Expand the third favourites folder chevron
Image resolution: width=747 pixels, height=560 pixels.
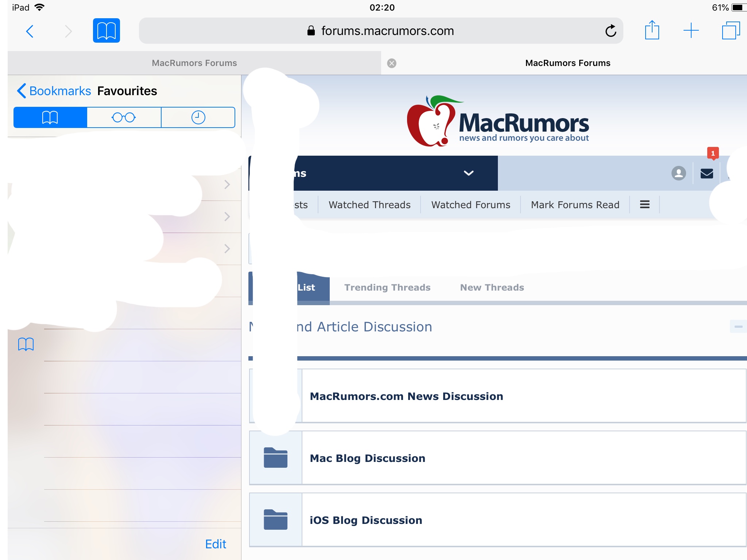click(227, 249)
